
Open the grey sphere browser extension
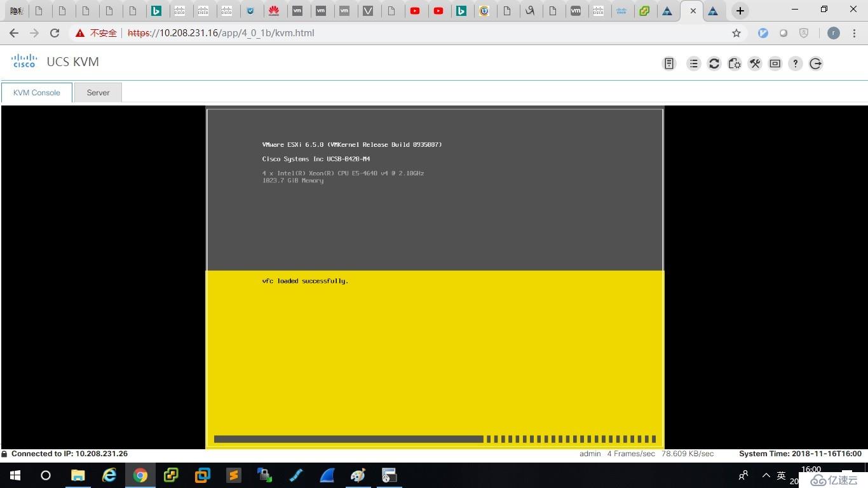(783, 33)
